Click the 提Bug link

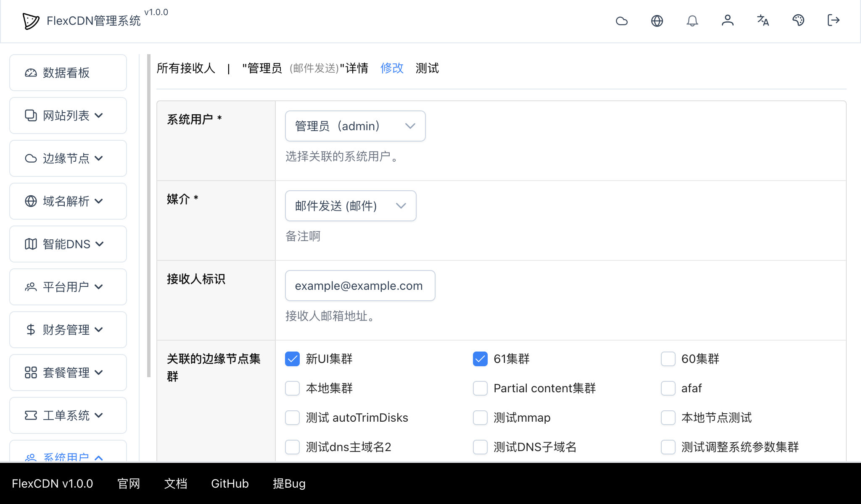289,483
